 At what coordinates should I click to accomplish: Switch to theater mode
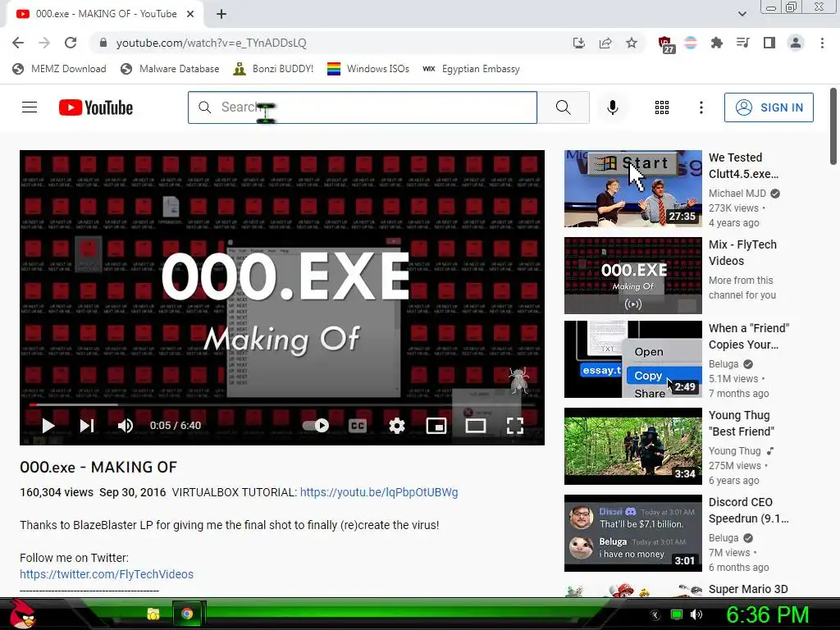point(475,426)
